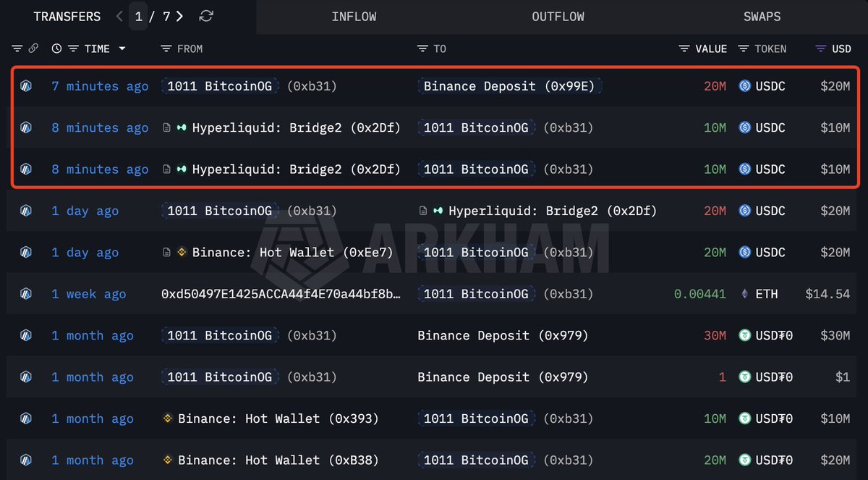Click the clock icon beside TIME
868x480 pixels.
tap(56, 49)
